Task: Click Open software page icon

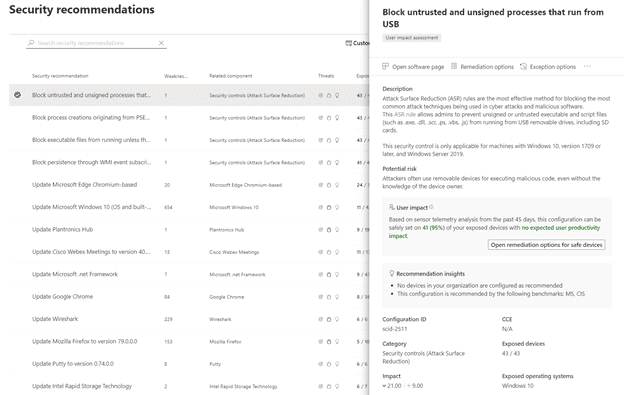Action: [385, 66]
